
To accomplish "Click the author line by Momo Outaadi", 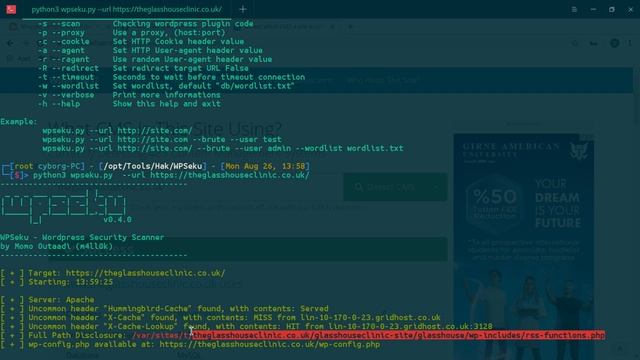I will 56,246.
